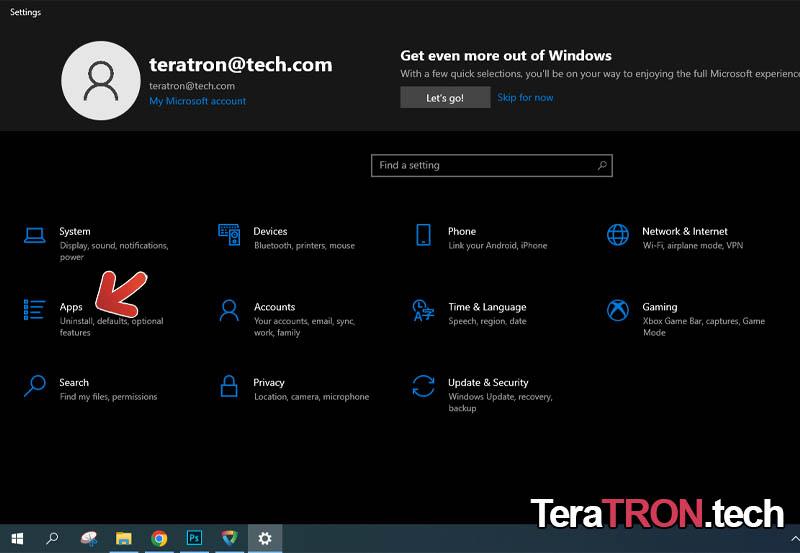
Task: Open the Network & Internet heading
Action: (685, 231)
